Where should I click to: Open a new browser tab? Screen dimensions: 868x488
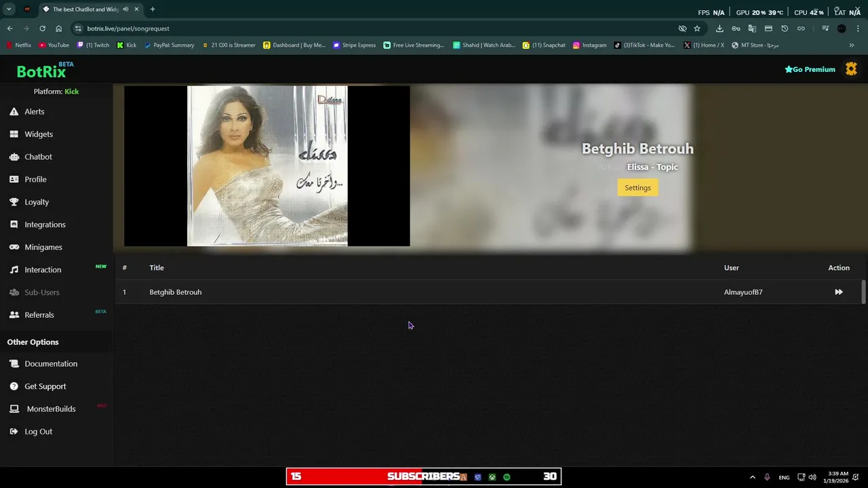[153, 9]
